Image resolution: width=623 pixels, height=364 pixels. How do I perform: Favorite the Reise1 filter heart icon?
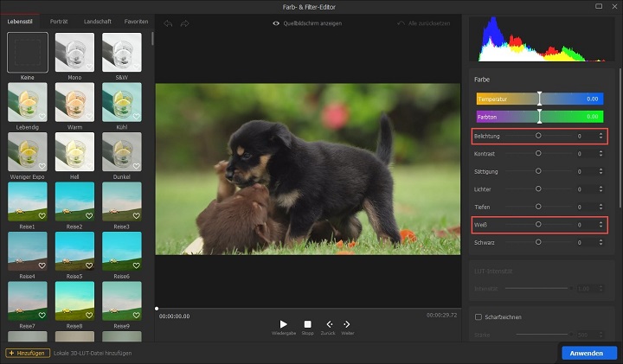point(42,215)
